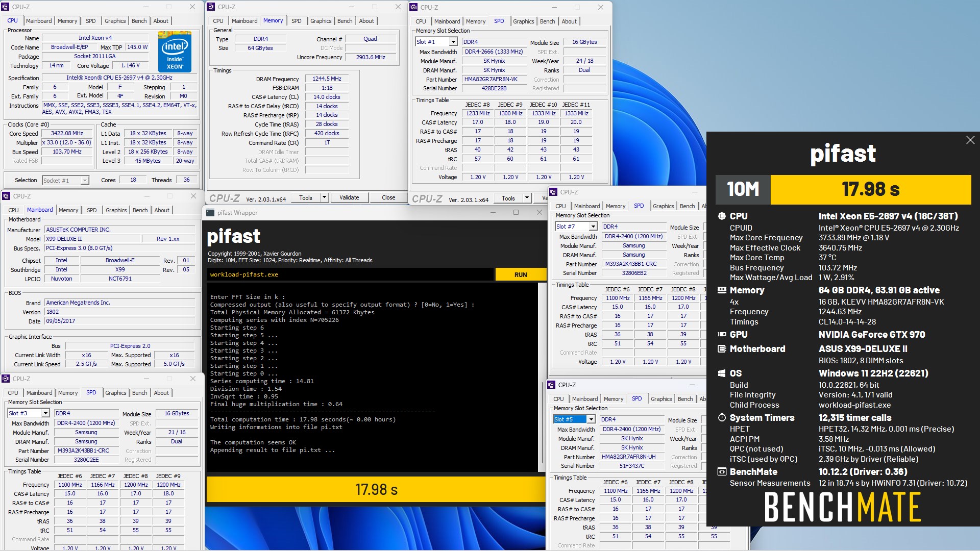980x551 pixels.
Task: Open the Graphics tab in the Slot #7 SPD window
Action: (664, 206)
